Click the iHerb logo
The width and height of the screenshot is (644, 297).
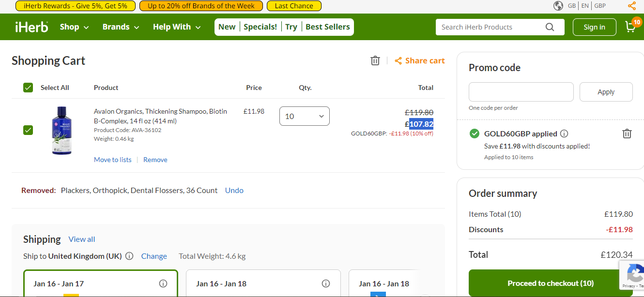[31, 27]
